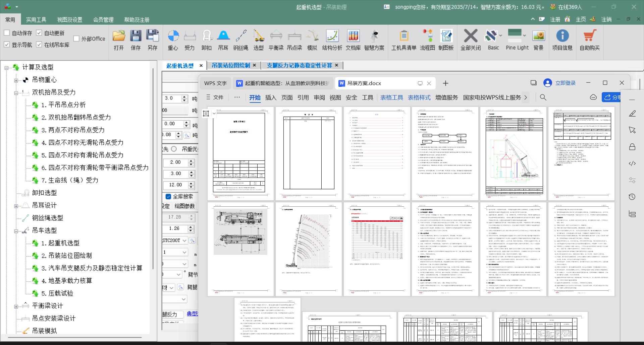Open the 工机具清单 tools list
Viewport: 644px width, 345px height.
[x=404, y=36]
